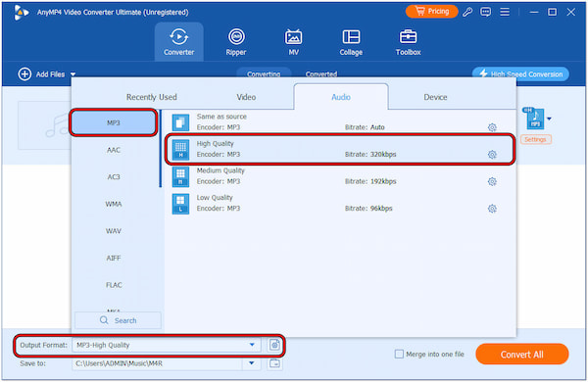Select AAC in the format list
This screenshot has width=588, height=382.
(114, 150)
